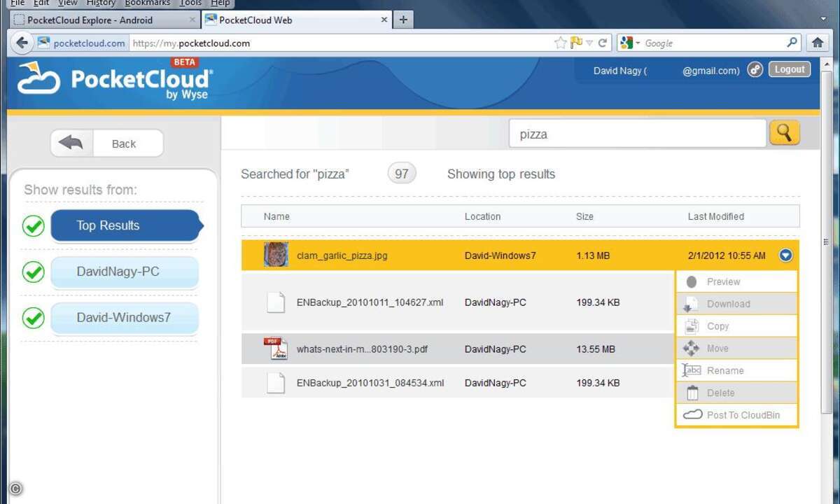The height and width of the screenshot is (504, 840).
Task: Open the address bar history dropdown arrow
Action: point(590,43)
